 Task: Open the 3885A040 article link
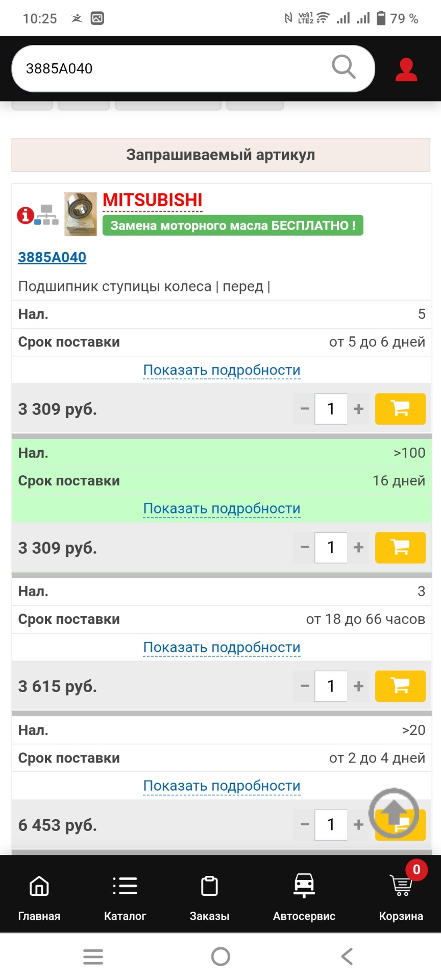pyautogui.click(x=52, y=257)
